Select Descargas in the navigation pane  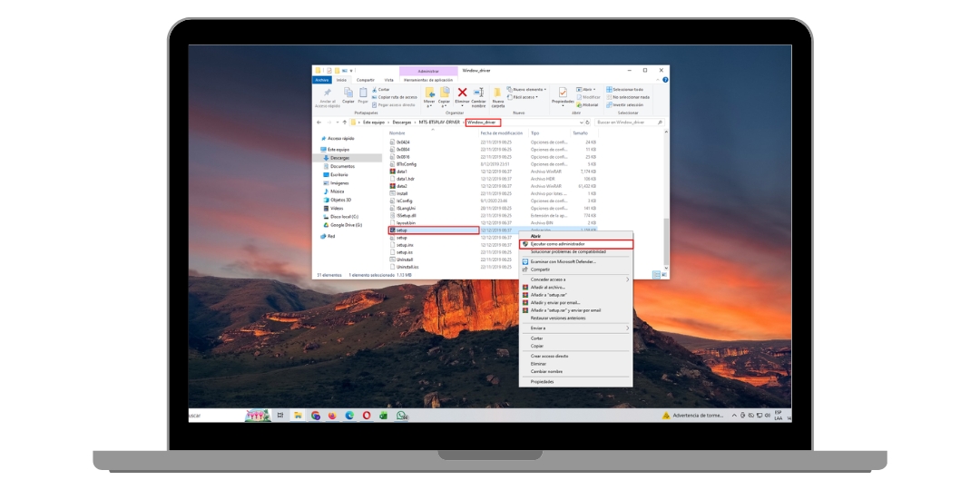click(x=338, y=157)
